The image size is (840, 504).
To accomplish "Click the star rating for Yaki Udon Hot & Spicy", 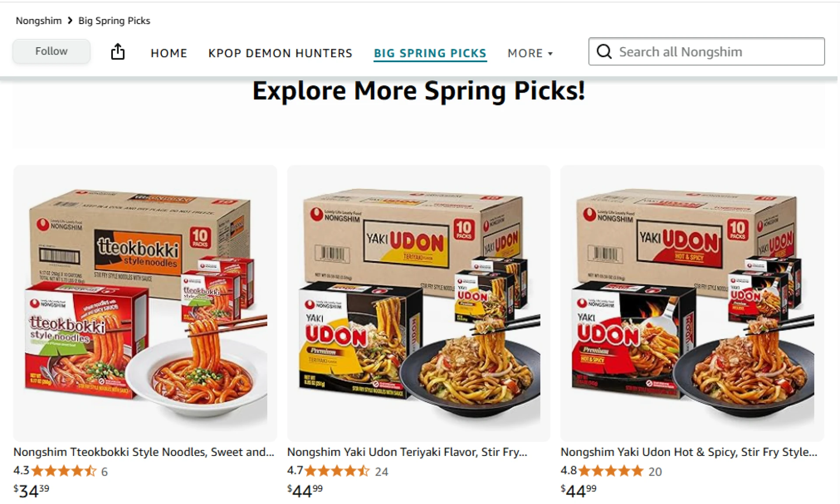I will (611, 471).
